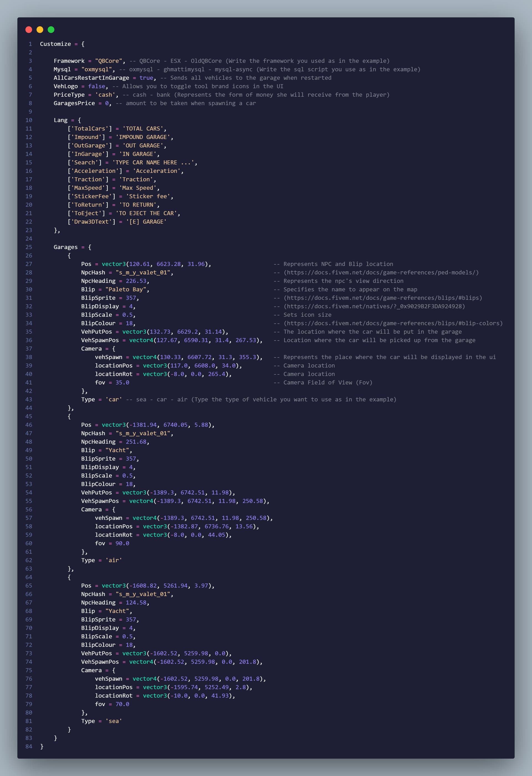Click the "QBCore" Framework string value
The image size is (532, 776).
coord(109,61)
